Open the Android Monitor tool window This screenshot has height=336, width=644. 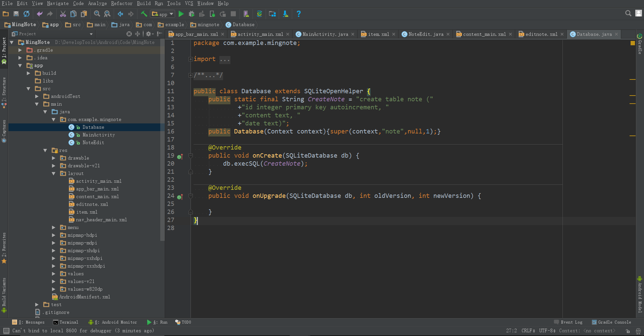pyautogui.click(x=113, y=322)
